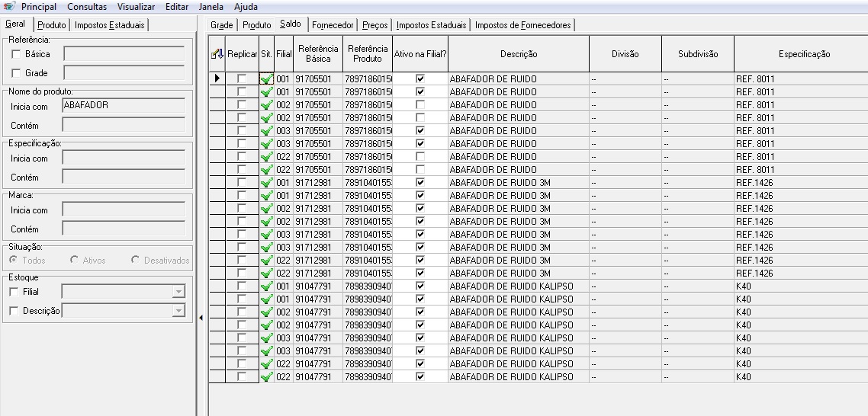Open the Ajuda menu

[246, 7]
